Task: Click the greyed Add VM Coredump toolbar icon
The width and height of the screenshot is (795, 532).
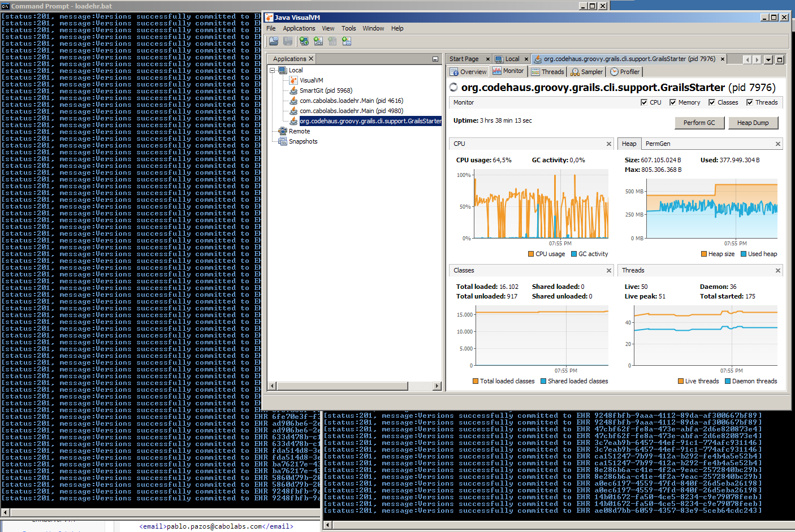Action: 332,41
